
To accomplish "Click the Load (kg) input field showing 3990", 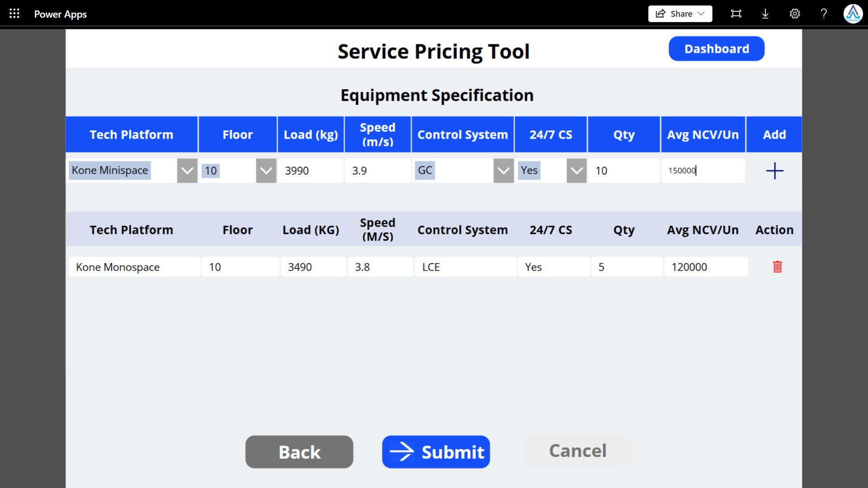I will click(311, 171).
